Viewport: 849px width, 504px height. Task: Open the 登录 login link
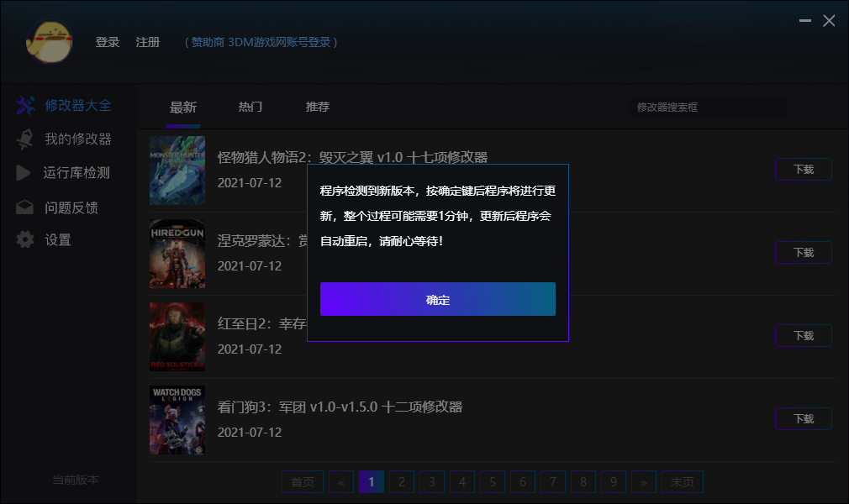point(108,42)
